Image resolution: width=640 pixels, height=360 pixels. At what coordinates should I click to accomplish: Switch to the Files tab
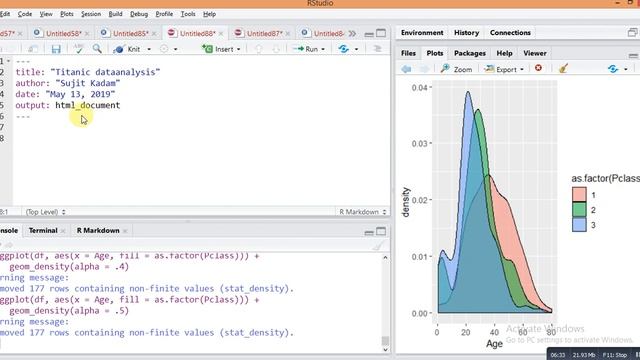pos(408,53)
